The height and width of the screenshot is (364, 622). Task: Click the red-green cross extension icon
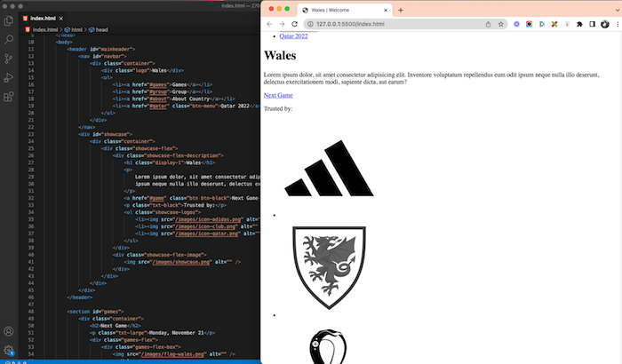point(554,24)
